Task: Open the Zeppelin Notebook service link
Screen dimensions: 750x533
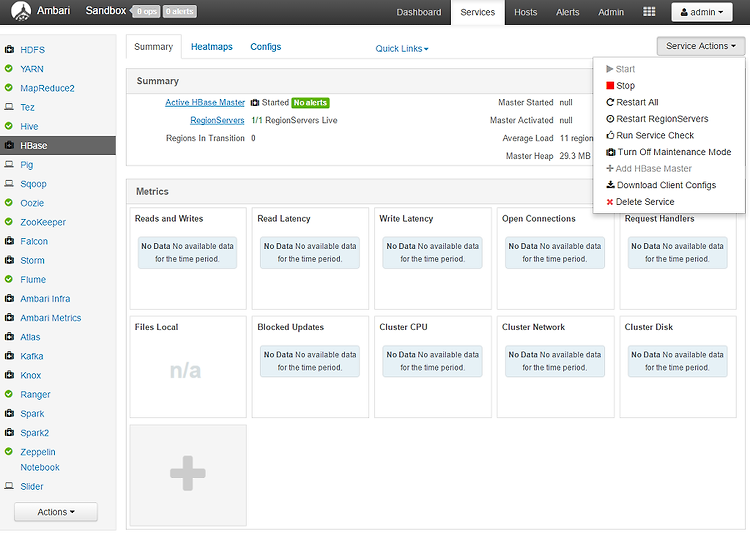Action: tap(40, 459)
